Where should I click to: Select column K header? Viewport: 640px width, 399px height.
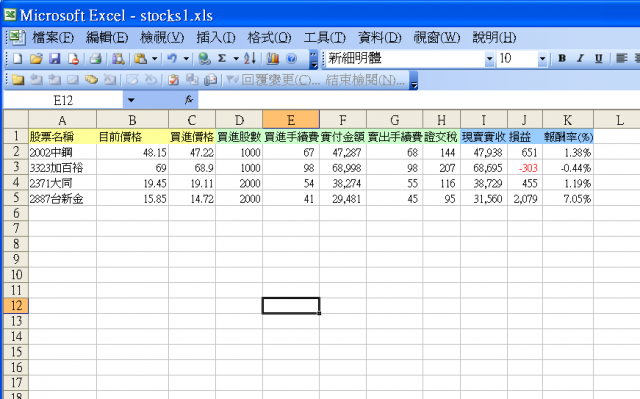click(x=568, y=120)
